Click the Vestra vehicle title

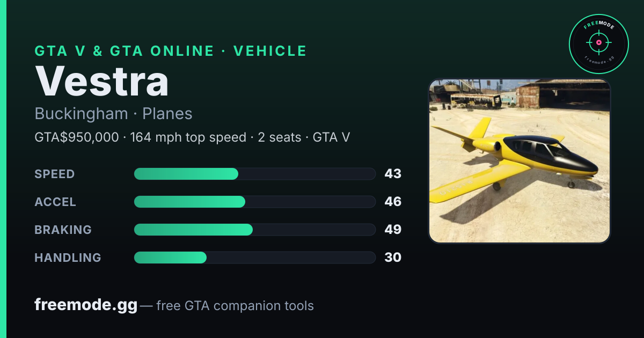pos(102,81)
